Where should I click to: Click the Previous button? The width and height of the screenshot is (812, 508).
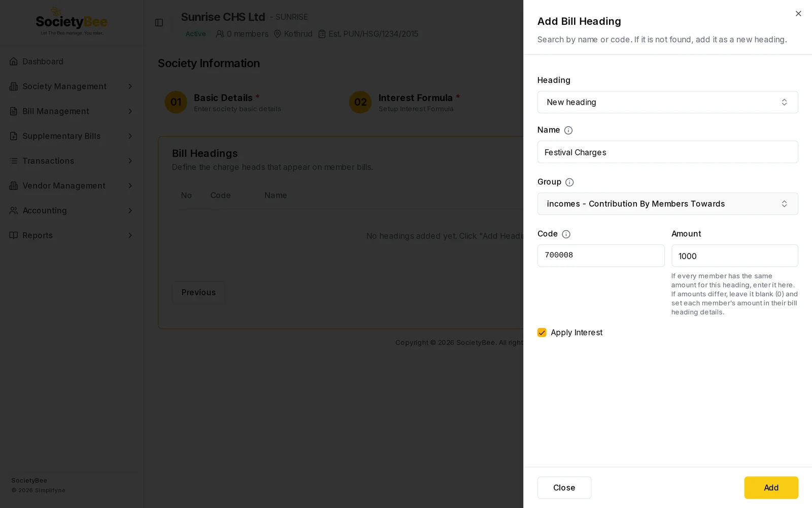(x=198, y=293)
